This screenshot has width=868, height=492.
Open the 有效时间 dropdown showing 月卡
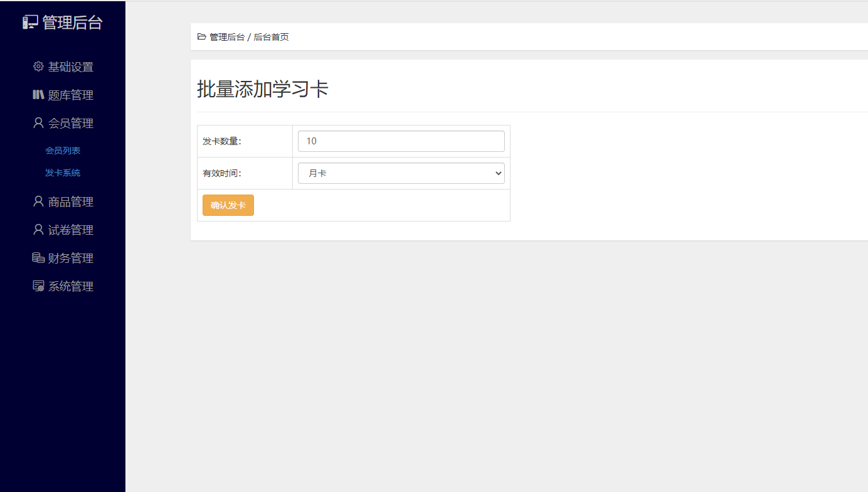point(401,173)
